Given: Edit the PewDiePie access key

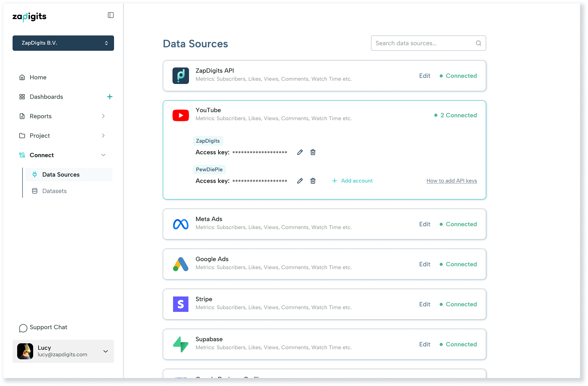Looking at the screenshot, I should (300, 181).
